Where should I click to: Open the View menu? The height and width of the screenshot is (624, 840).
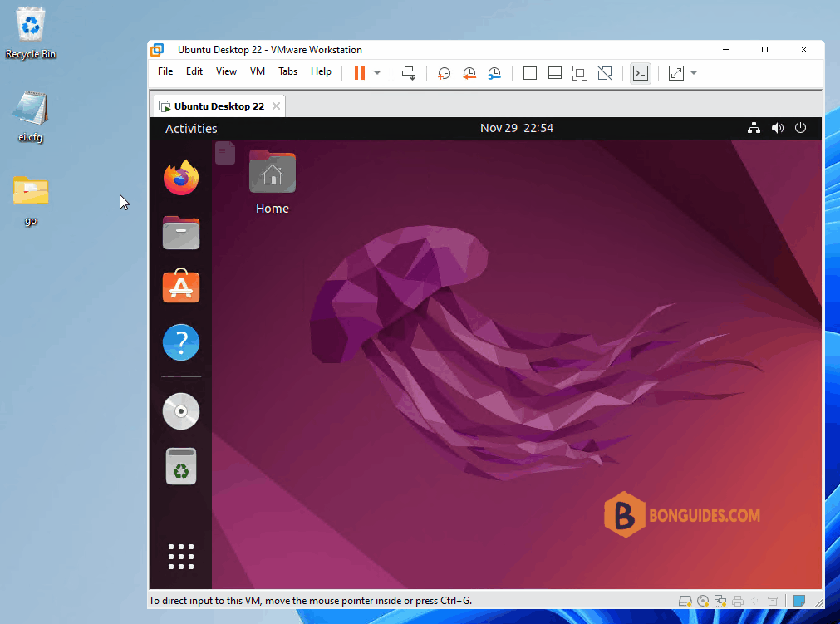click(226, 71)
